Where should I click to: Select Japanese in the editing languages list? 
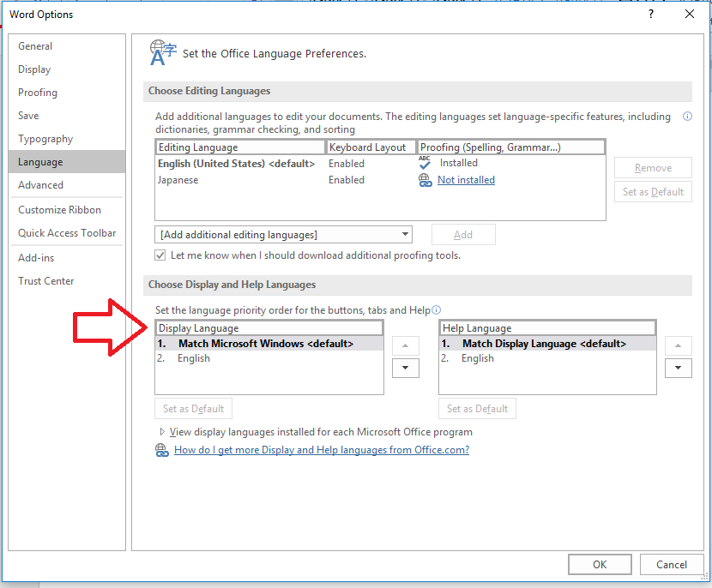[181, 179]
